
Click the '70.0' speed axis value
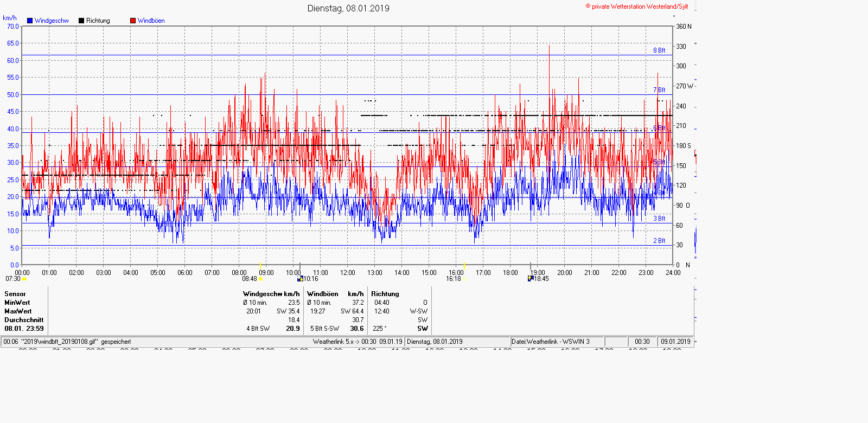13,27
